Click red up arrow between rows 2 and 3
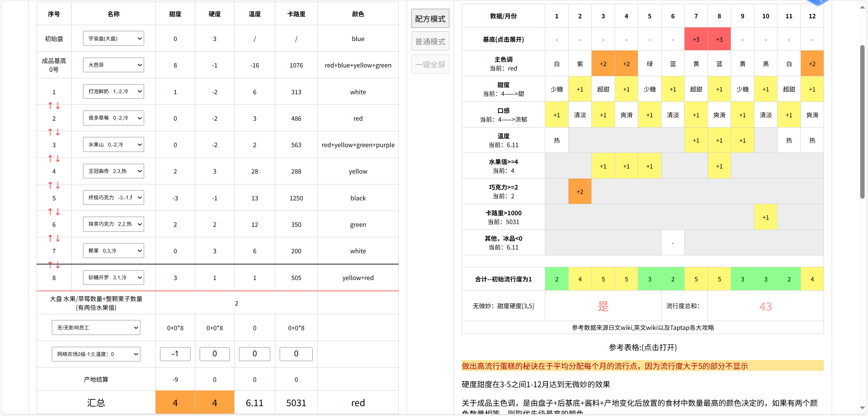Viewport: 868px width, 416px height. [50, 132]
